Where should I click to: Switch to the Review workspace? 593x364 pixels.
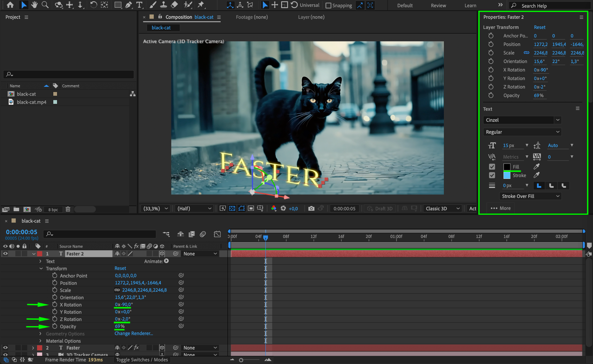pos(438,5)
